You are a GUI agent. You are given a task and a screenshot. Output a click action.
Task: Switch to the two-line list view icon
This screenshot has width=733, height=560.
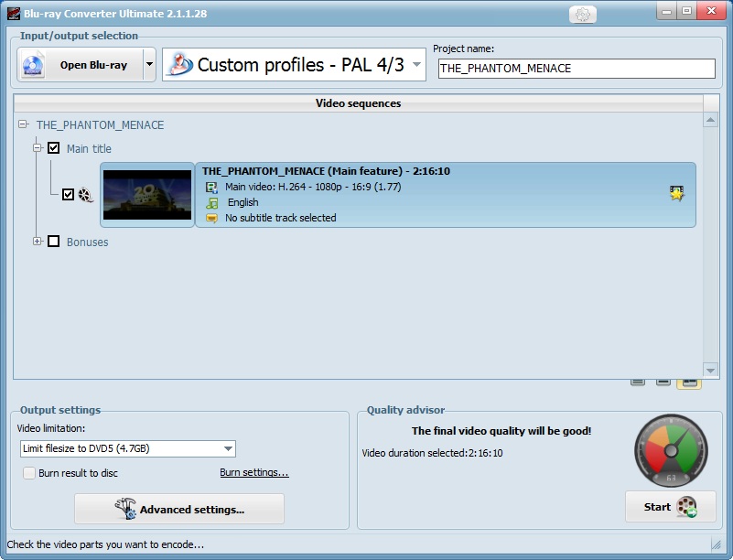[x=663, y=382]
